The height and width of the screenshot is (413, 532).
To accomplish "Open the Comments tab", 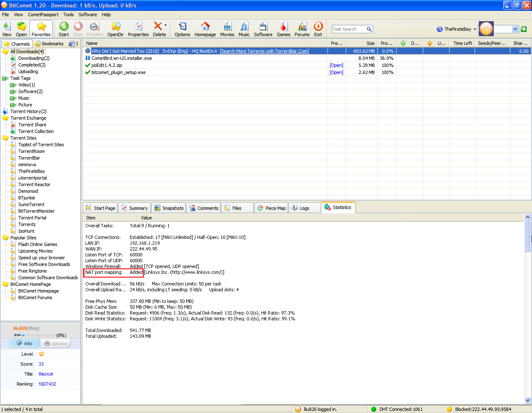I will [204, 208].
